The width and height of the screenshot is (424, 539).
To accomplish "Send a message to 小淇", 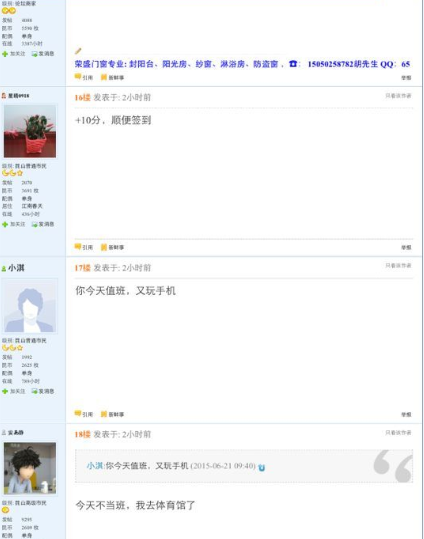I will [x=43, y=391].
